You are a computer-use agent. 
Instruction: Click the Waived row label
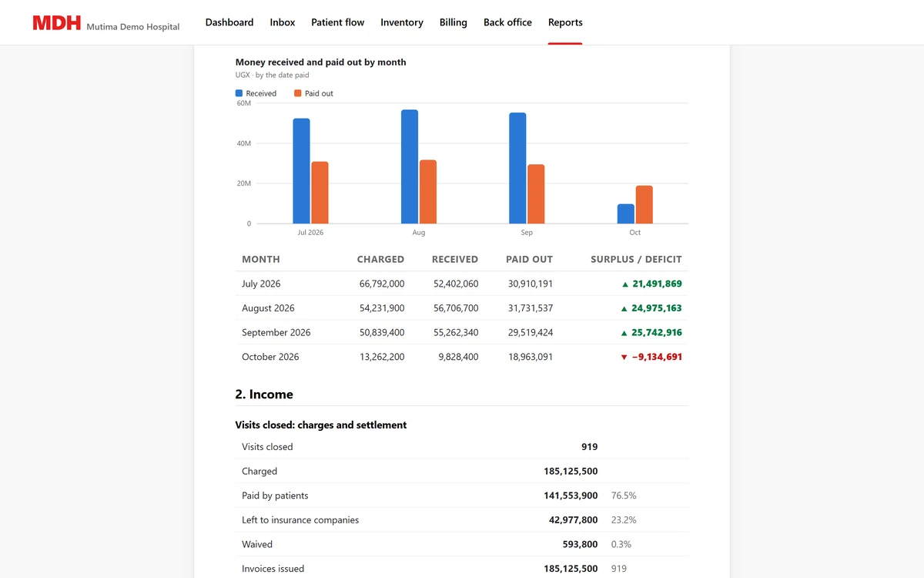click(257, 544)
